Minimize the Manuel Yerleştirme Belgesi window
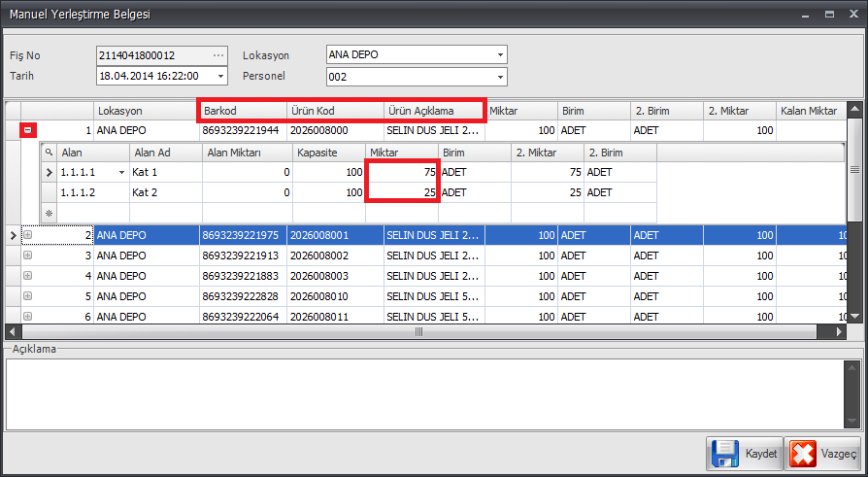This screenshot has width=868, height=477. [x=805, y=15]
